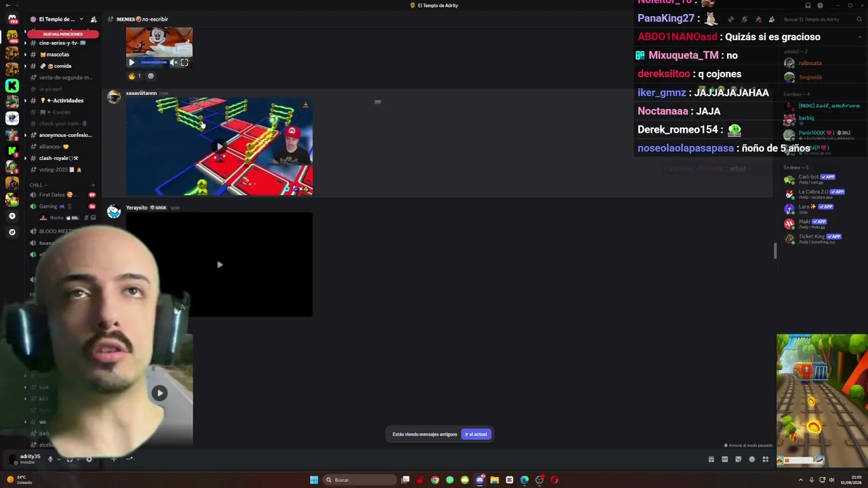This screenshot has height=488, width=868.
Task: Open taskbar weather widget
Action: 19,480
